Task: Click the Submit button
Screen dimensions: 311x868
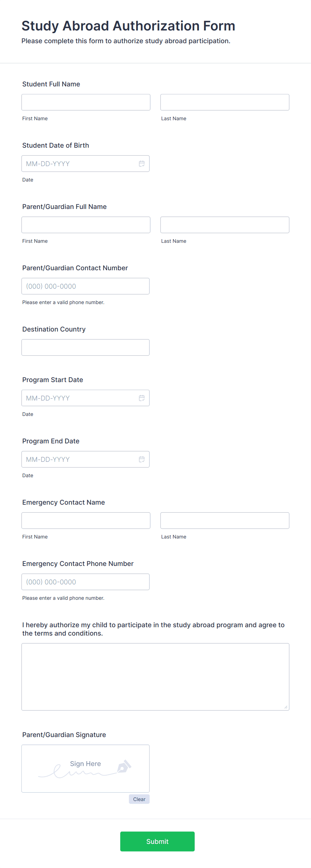Action: tap(157, 842)
